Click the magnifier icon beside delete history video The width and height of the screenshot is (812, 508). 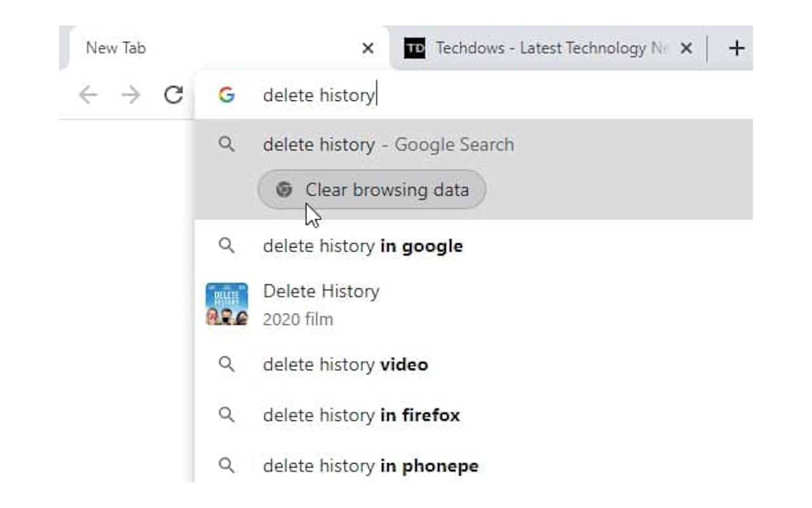pyautogui.click(x=226, y=364)
